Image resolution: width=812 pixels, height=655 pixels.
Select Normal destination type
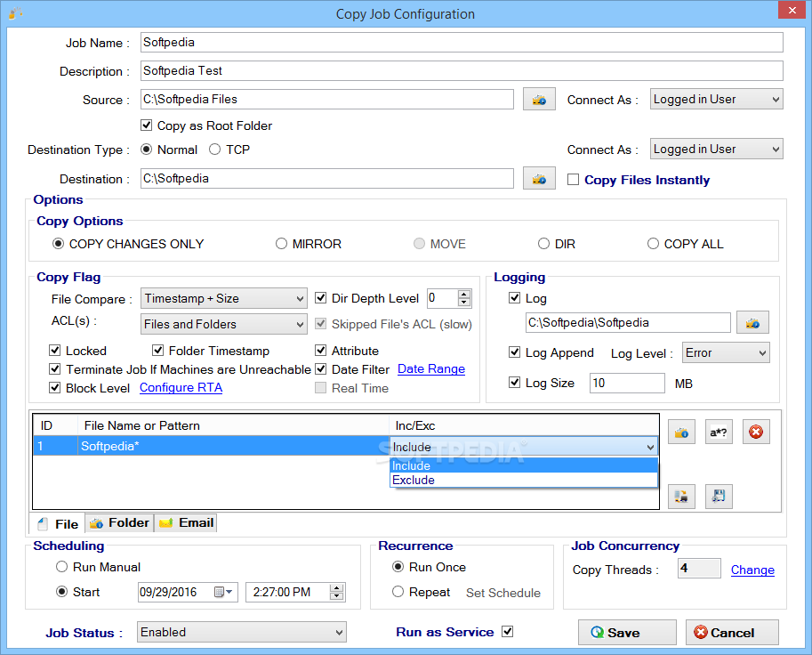147,150
